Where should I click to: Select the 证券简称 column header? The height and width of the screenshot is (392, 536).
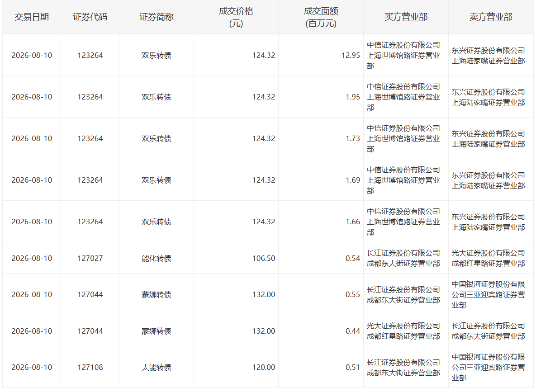point(156,17)
